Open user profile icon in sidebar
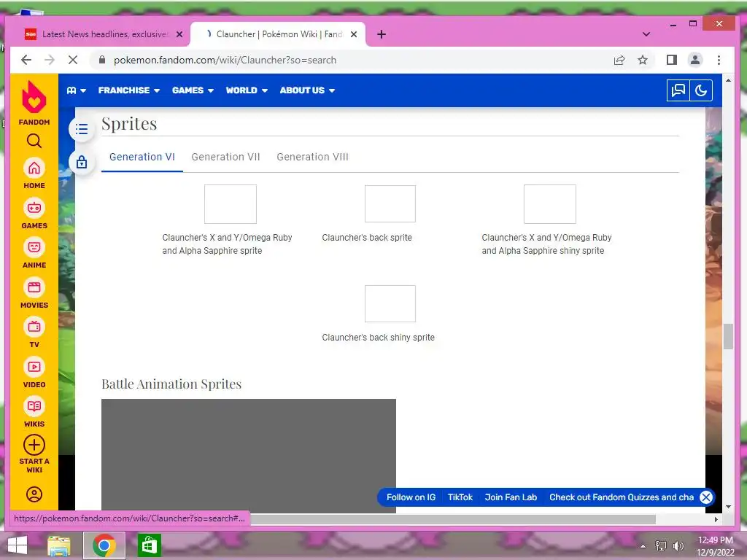The width and height of the screenshot is (747, 560). [x=34, y=494]
